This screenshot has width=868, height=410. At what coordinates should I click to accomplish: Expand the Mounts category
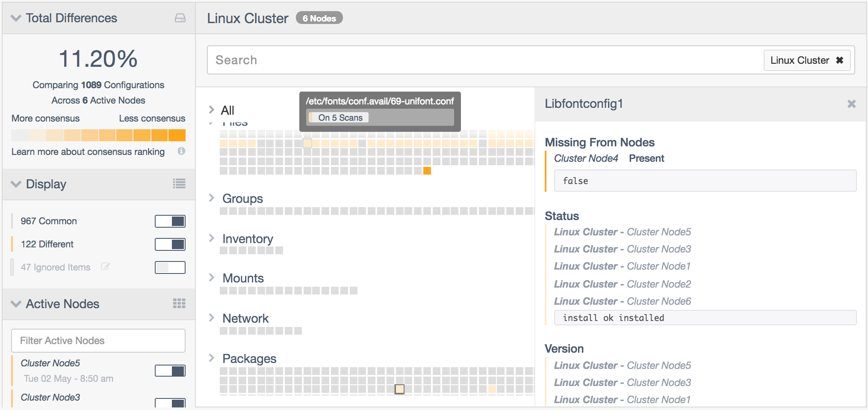click(211, 277)
